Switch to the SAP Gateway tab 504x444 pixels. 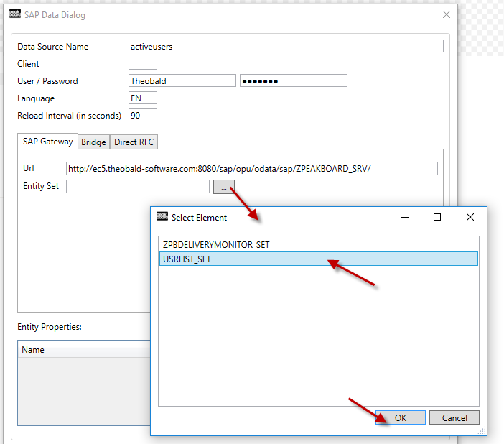click(x=47, y=142)
